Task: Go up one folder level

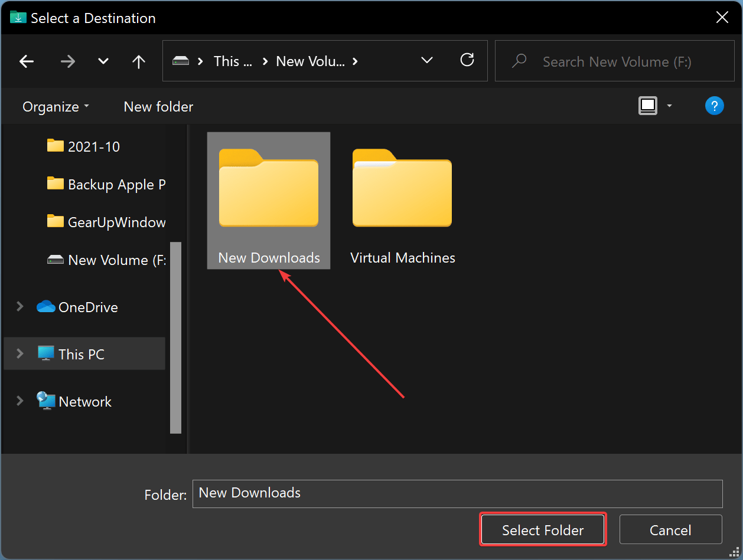Action: coord(138,61)
